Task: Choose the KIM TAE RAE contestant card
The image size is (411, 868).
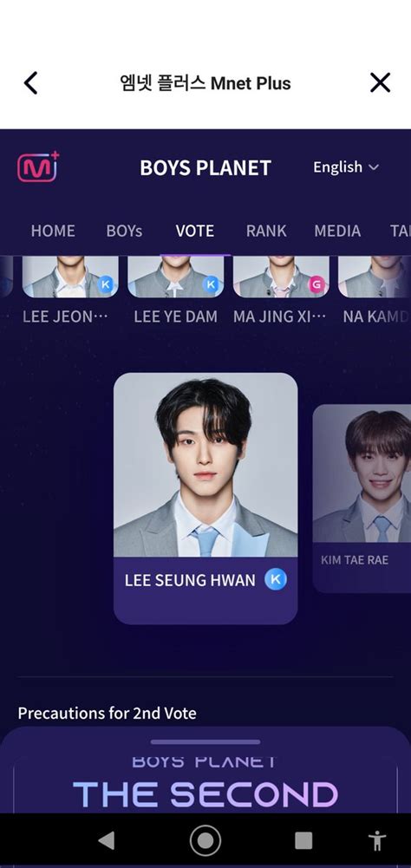Action: pyautogui.click(x=362, y=499)
